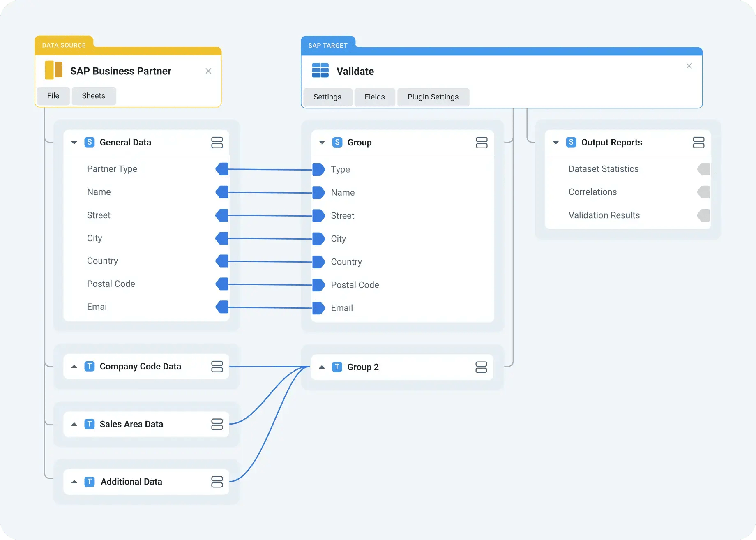Viewport: 756px width, 540px height.
Task: Click the Partner Type output connector port
Action: [222, 169]
